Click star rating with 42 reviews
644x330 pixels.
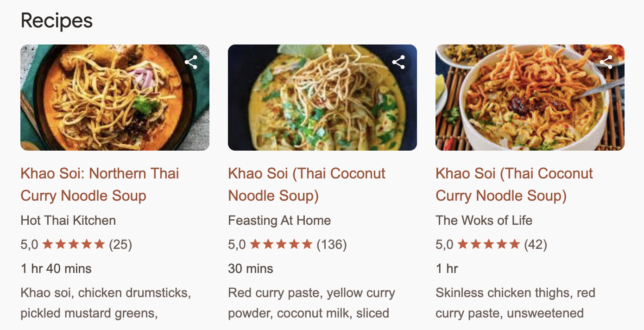pos(489,244)
